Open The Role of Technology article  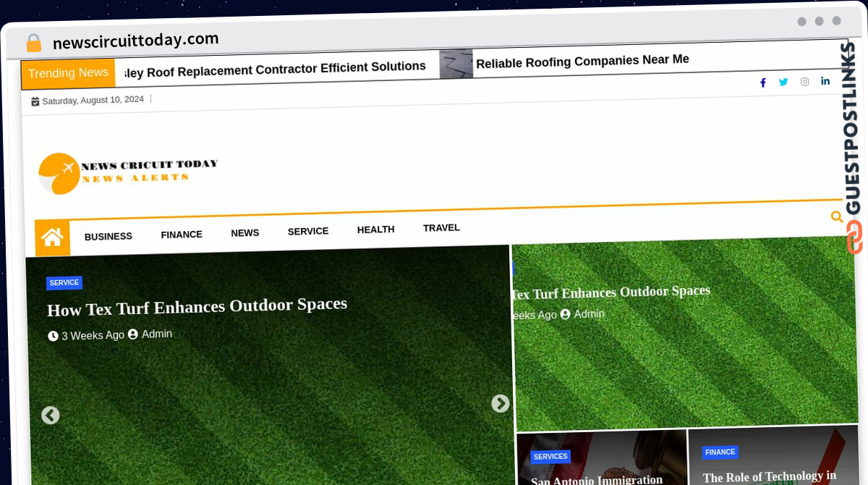(x=770, y=477)
